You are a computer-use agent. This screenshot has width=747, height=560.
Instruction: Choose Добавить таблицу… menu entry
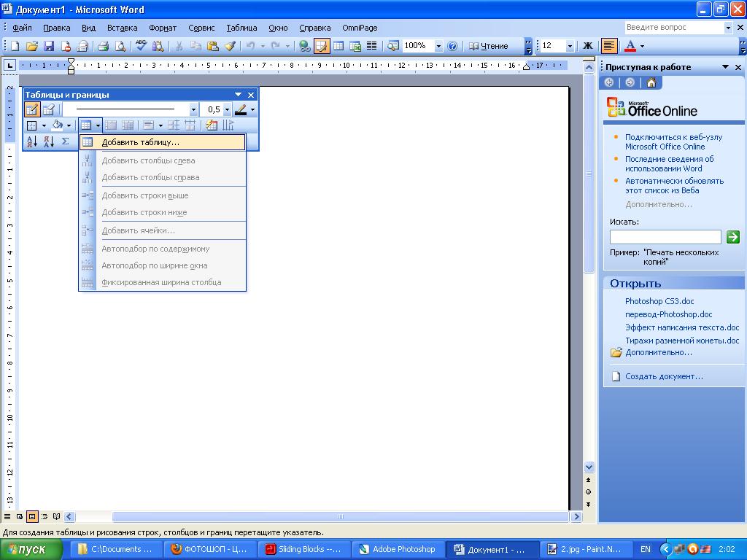coord(163,142)
